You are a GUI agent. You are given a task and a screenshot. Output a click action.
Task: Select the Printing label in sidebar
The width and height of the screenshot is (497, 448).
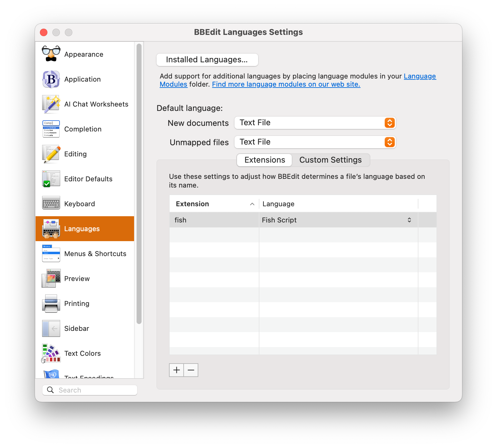point(77,303)
